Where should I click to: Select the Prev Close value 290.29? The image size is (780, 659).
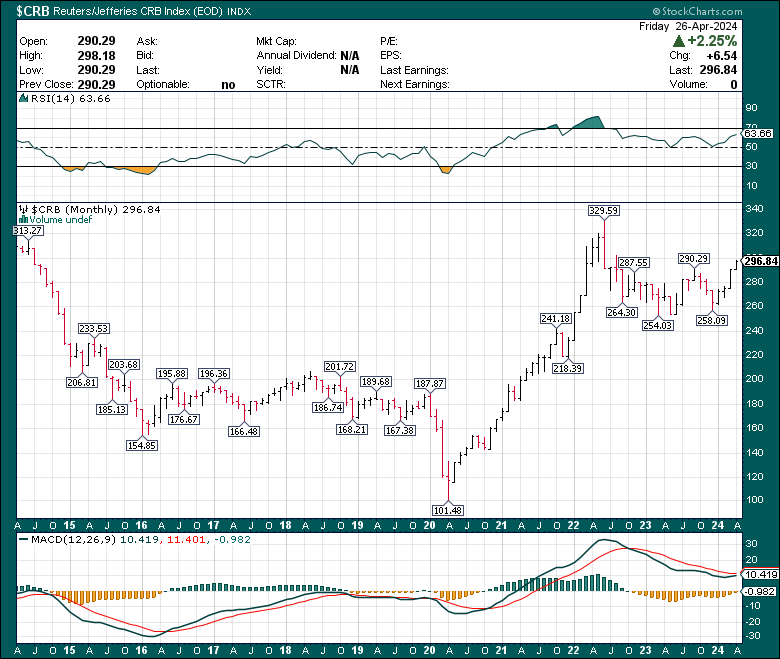coord(97,84)
